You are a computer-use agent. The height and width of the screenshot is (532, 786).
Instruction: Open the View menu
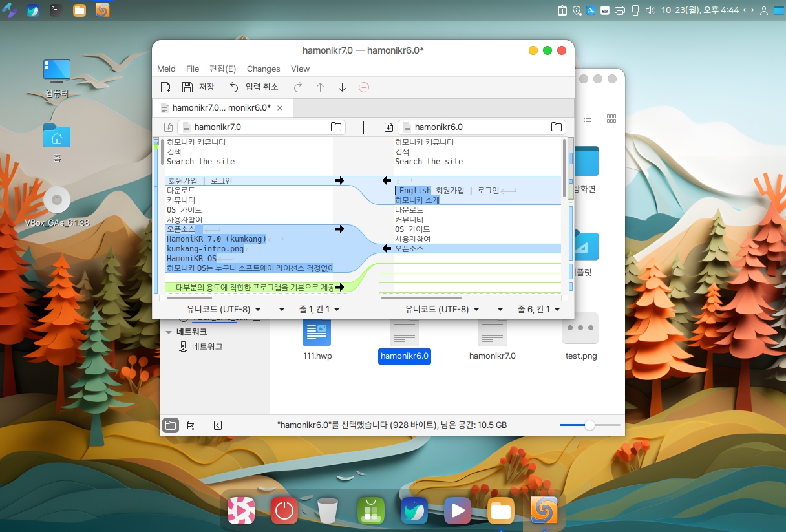pos(300,69)
